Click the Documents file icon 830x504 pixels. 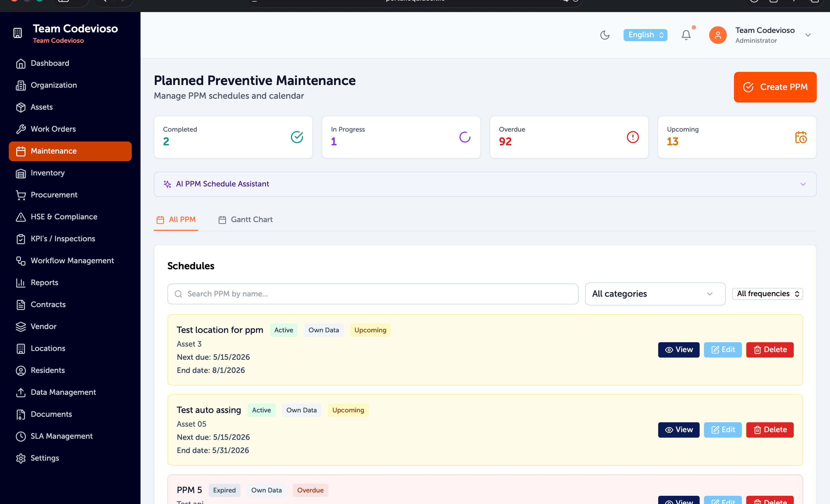21,414
